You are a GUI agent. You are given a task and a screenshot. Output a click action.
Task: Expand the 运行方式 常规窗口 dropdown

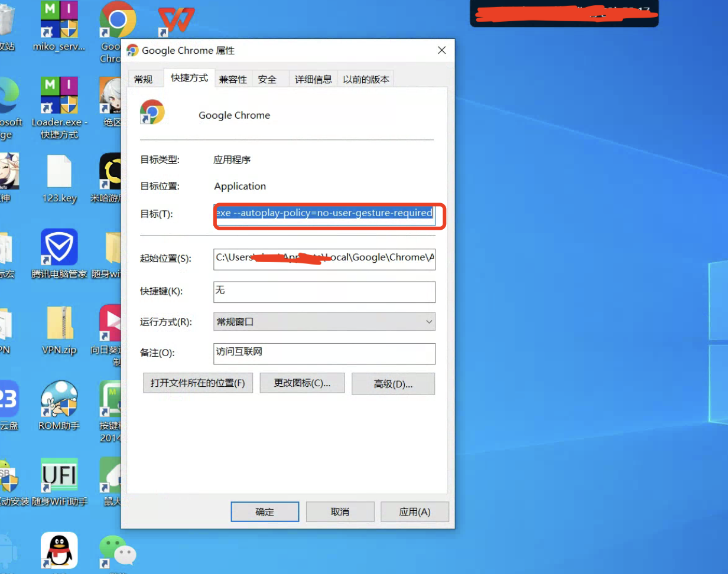click(324, 322)
